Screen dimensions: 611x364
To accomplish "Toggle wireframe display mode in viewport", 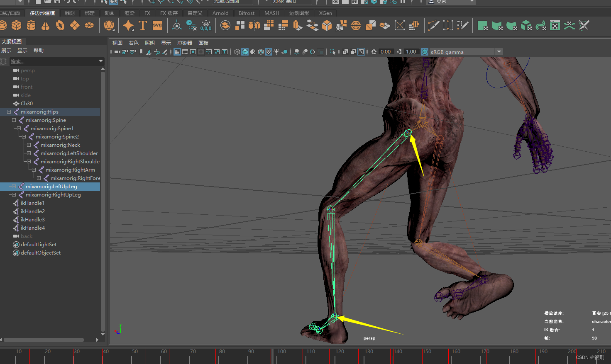I will pyautogui.click(x=237, y=51).
